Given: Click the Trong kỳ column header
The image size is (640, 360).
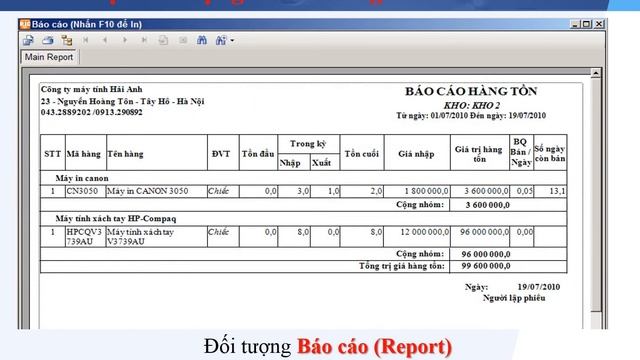Looking at the screenshot, I should coord(308,144).
